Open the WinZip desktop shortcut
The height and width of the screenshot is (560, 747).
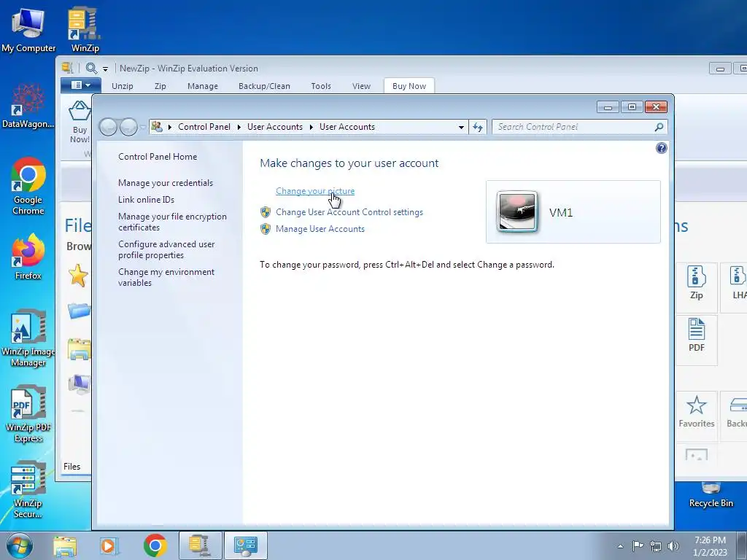pyautogui.click(x=85, y=30)
